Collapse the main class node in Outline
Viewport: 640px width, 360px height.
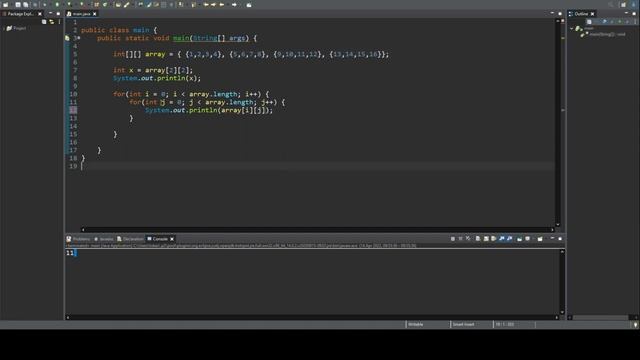point(571,29)
